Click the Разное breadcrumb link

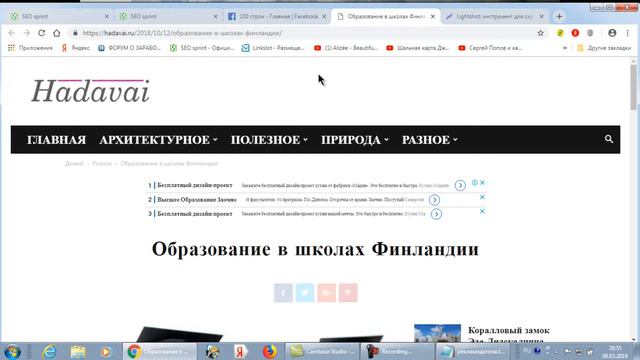pyautogui.click(x=102, y=164)
